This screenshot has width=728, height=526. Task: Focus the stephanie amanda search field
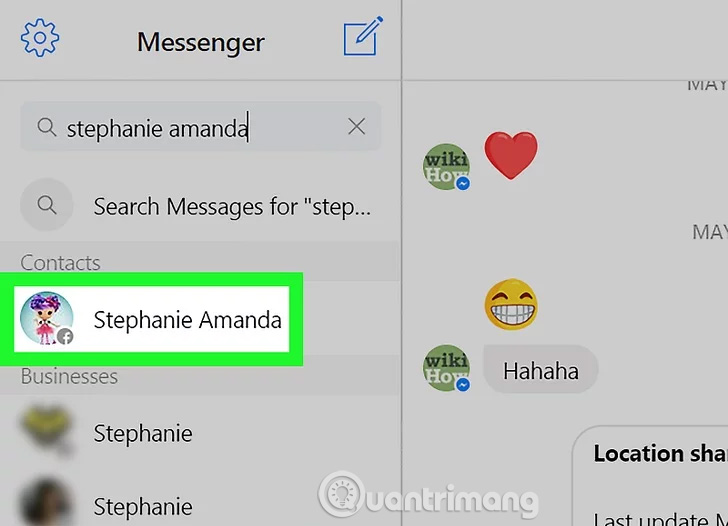201,127
